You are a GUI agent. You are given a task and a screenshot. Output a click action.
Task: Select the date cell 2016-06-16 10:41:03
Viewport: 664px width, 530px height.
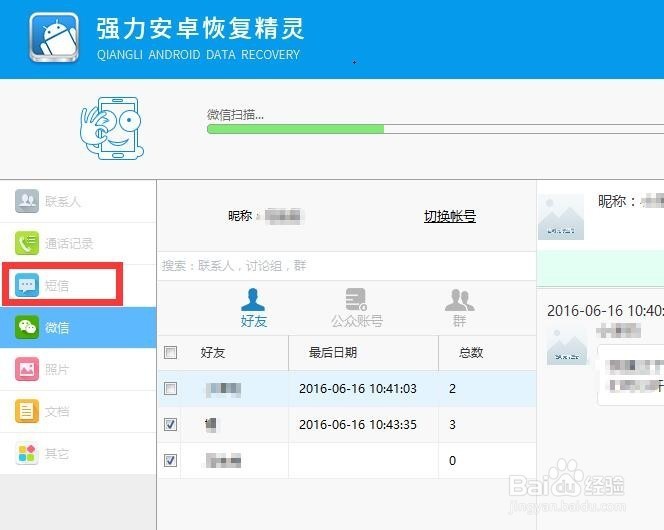[x=358, y=389]
